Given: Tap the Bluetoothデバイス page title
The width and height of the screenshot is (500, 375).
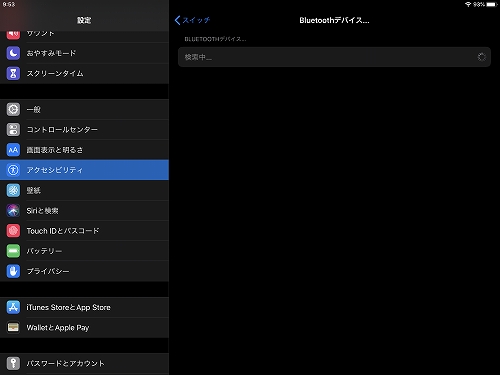Looking at the screenshot, I should 334,20.
